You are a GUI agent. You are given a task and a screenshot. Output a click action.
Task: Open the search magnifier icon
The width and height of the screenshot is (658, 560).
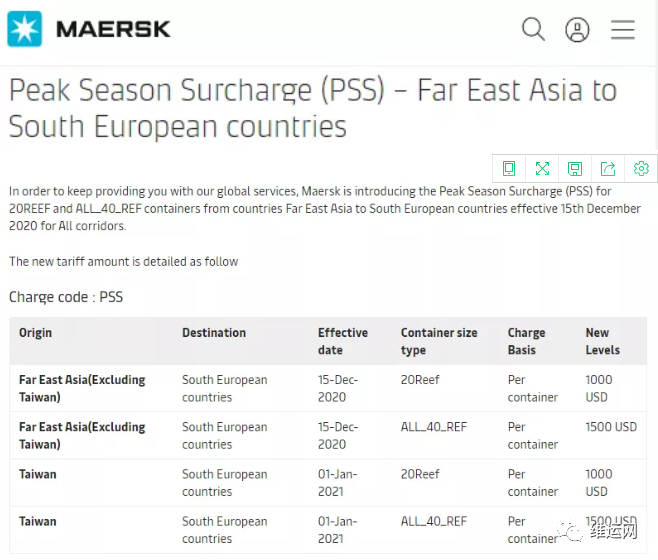click(x=534, y=29)
